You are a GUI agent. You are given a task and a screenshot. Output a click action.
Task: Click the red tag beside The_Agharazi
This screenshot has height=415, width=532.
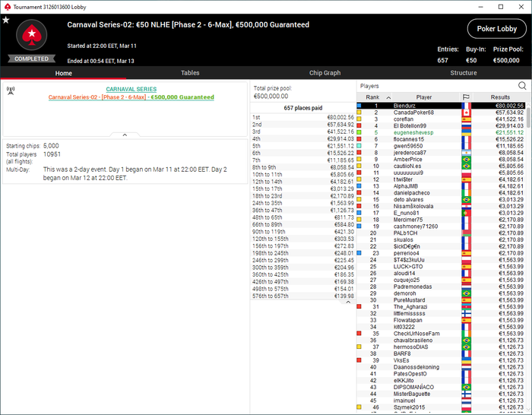[x=359, y=306]
